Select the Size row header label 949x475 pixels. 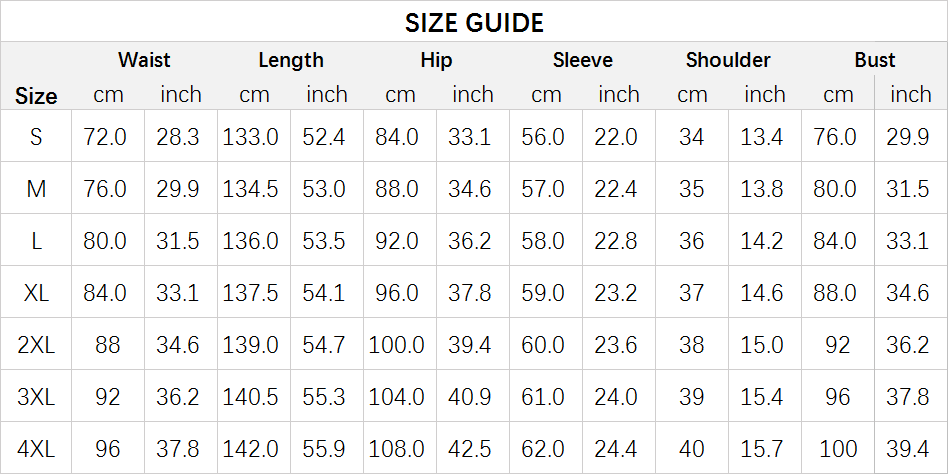pos(36,96)
